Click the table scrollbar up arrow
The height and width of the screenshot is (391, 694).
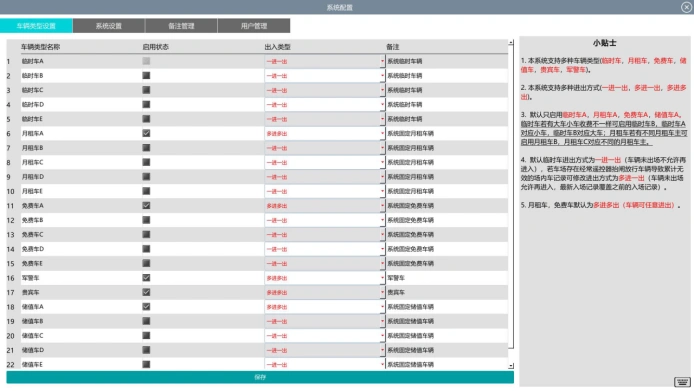tap(511, 43)
